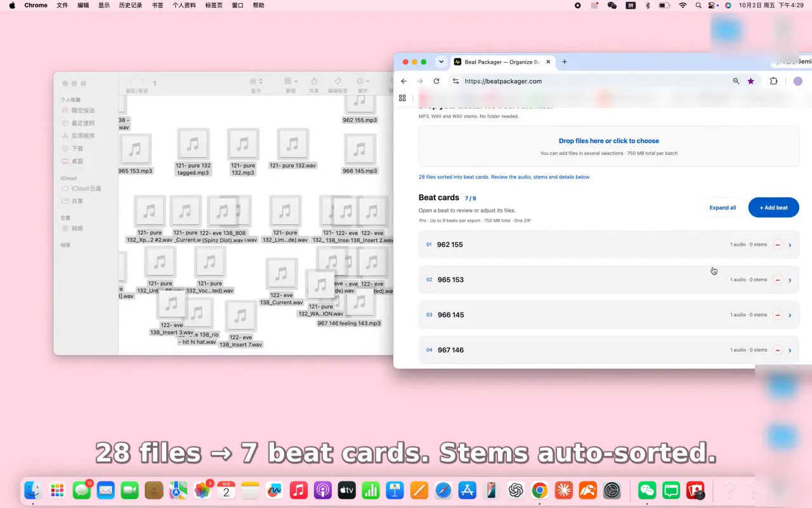Open Finder from the Dock

tap(34, 490)
